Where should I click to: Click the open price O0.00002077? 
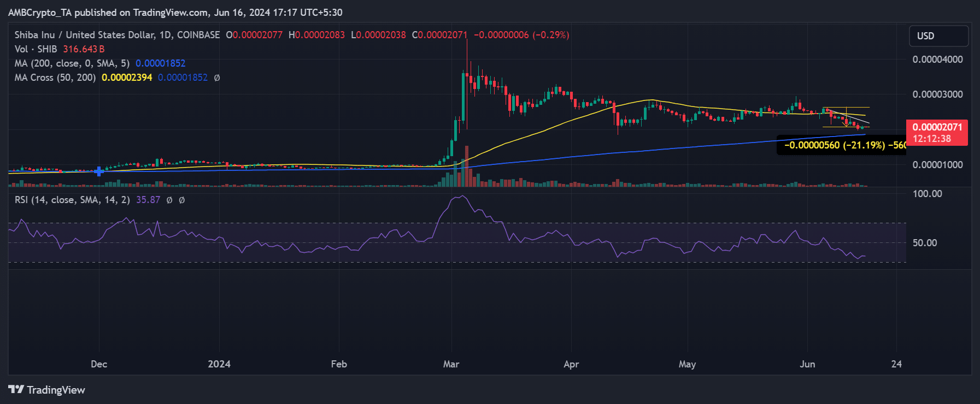[255, 35]
